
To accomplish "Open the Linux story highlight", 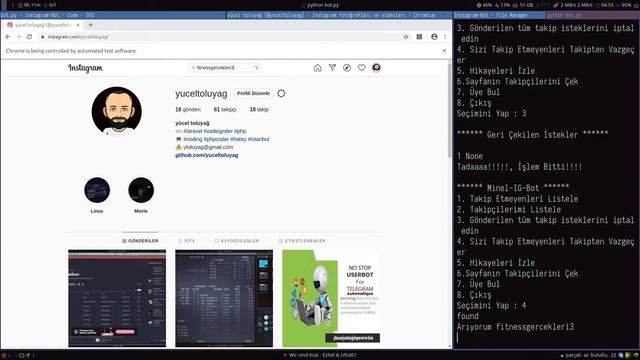I will 97,190.
